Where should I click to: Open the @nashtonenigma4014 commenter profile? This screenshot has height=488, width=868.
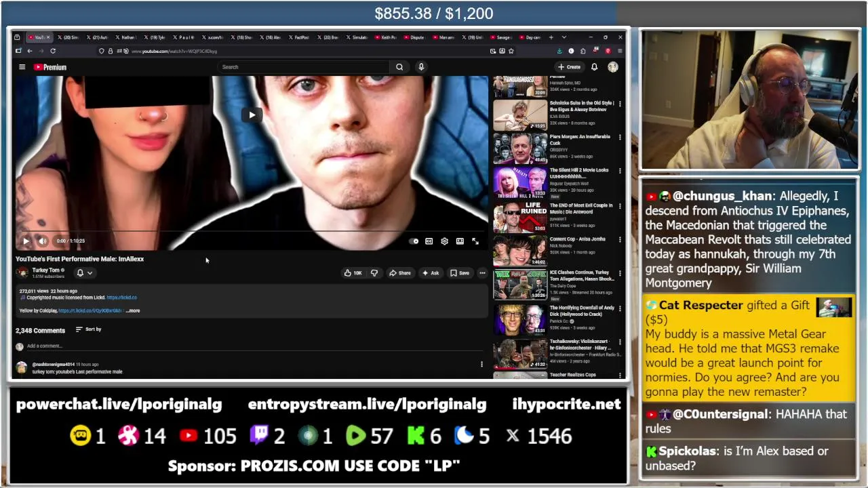54,365
